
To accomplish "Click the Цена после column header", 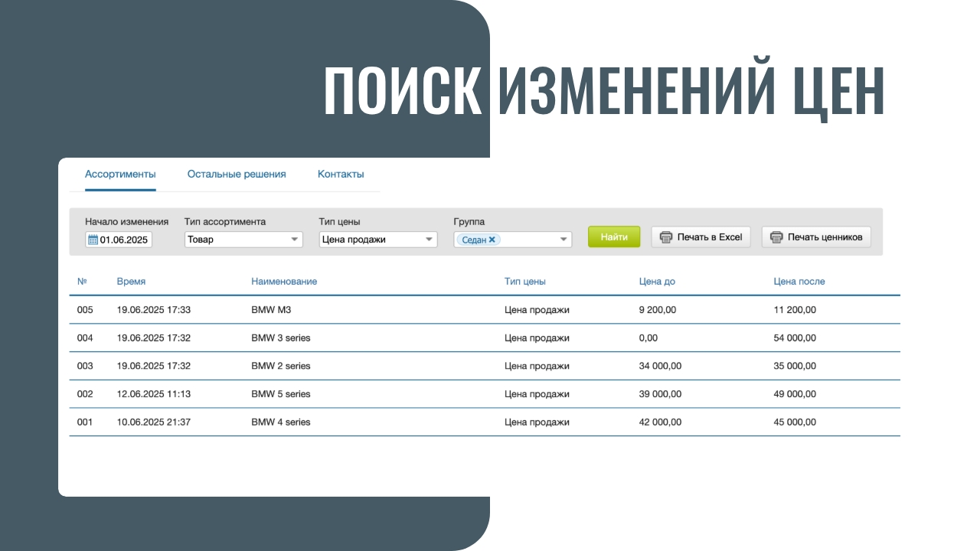I will (x=799, y=282).
